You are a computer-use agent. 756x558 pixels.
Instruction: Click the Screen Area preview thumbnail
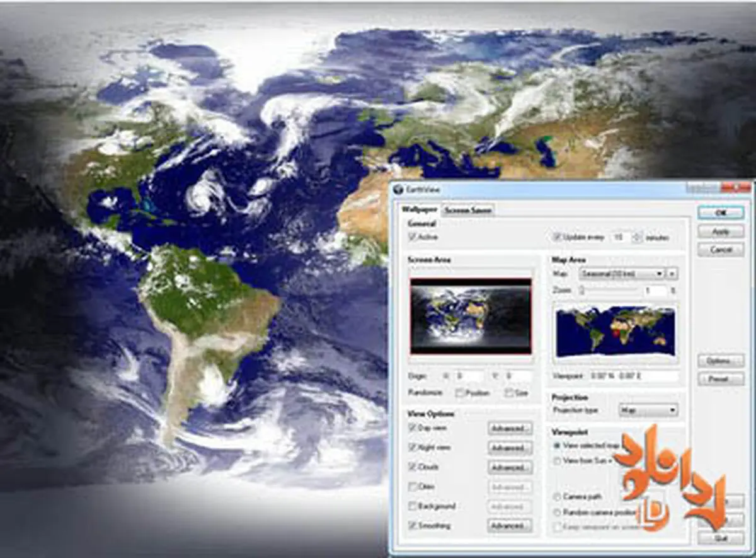[x=471, y=316]
